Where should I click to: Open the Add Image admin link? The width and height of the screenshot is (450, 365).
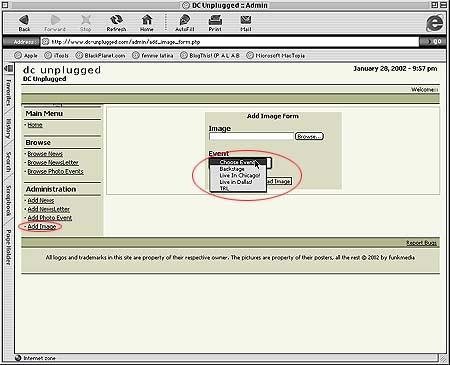coord(42,226)
